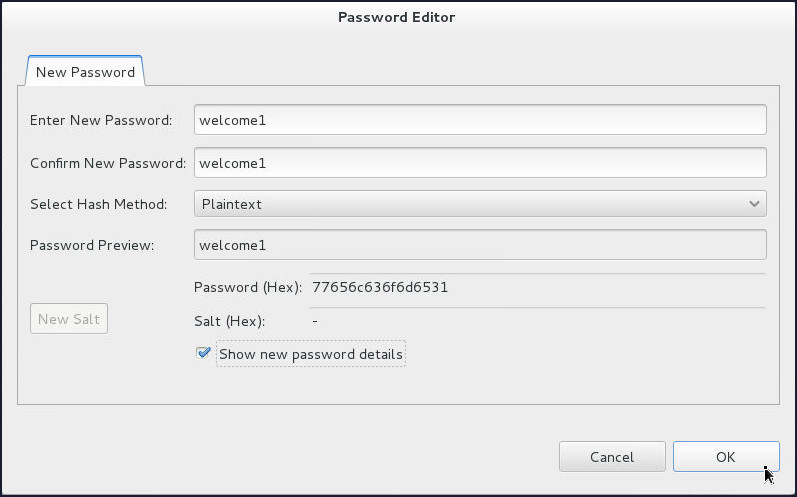The width and height of the screenshot is (797, 497).
Task: Click the 'Password Preview:' label
Action: tap(92, 245)
